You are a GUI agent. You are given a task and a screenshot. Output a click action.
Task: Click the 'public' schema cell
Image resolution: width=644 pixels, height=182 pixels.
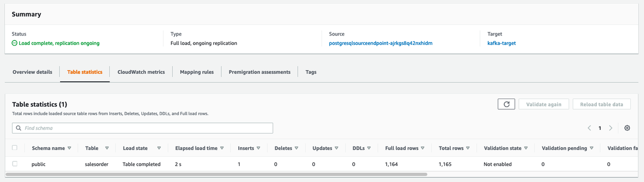[39, 164]
